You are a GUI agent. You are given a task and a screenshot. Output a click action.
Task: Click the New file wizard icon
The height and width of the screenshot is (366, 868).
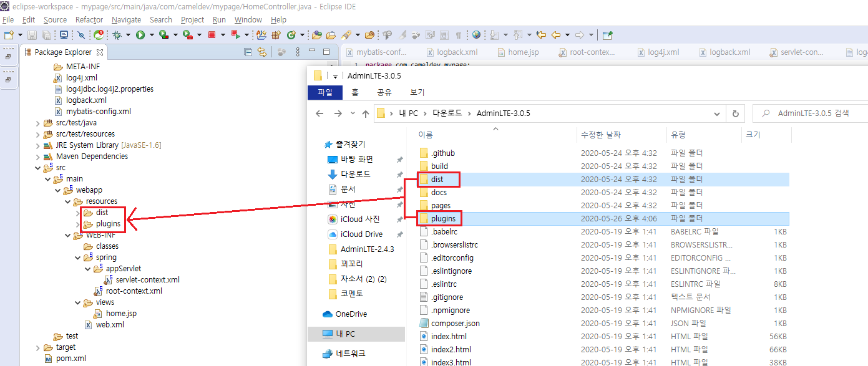pyautogui.click(x=9, y=35)
